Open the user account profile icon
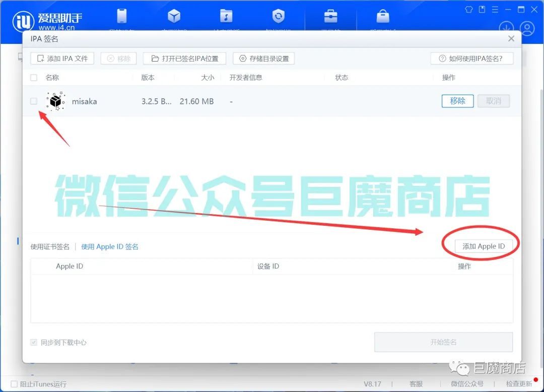Screen dimensions: 544x392 (x=527, y=28)
